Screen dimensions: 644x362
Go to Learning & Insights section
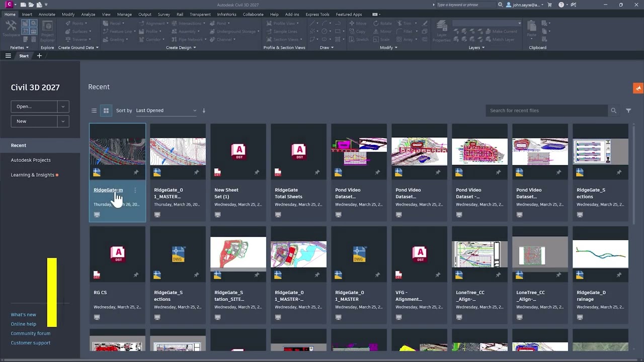pyautogui.click(x=33, y=175)
